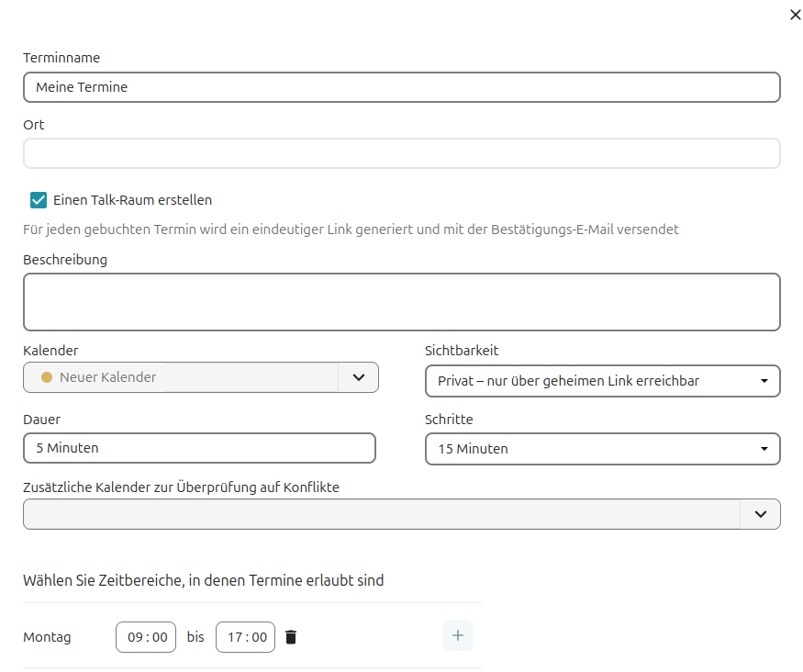Click the 'Einen Talk-Raum erstellen' label text

(132, 200)
